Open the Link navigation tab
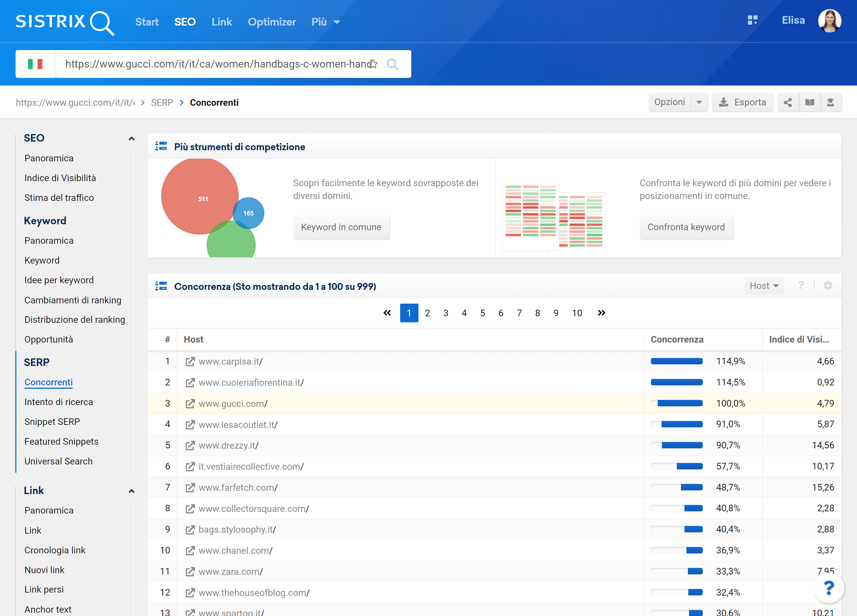The image size is (857, 616). point(222,22)
